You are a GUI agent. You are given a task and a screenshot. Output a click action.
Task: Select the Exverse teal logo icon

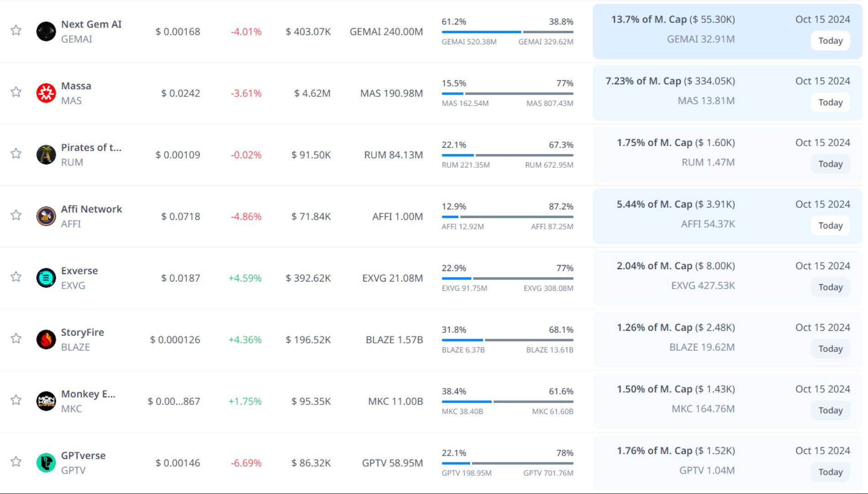46,278
